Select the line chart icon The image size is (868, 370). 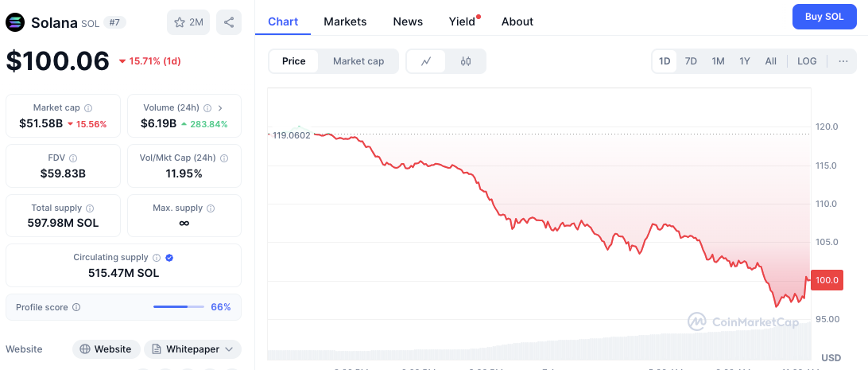point(426,61)
